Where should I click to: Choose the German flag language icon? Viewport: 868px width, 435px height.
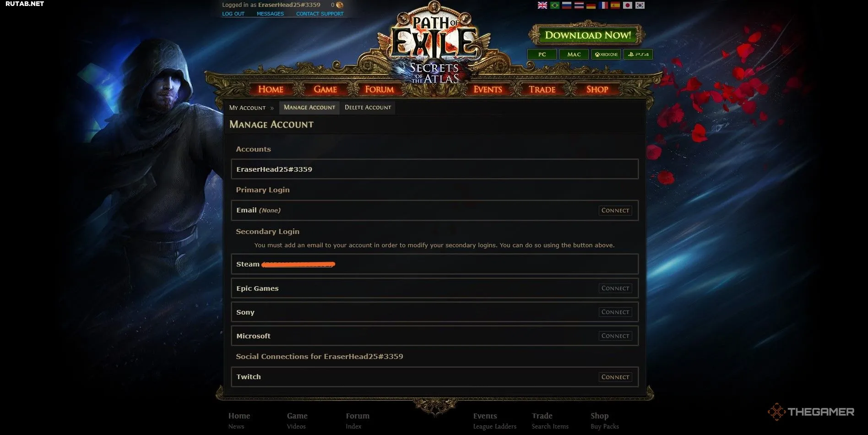click(591, 5)
